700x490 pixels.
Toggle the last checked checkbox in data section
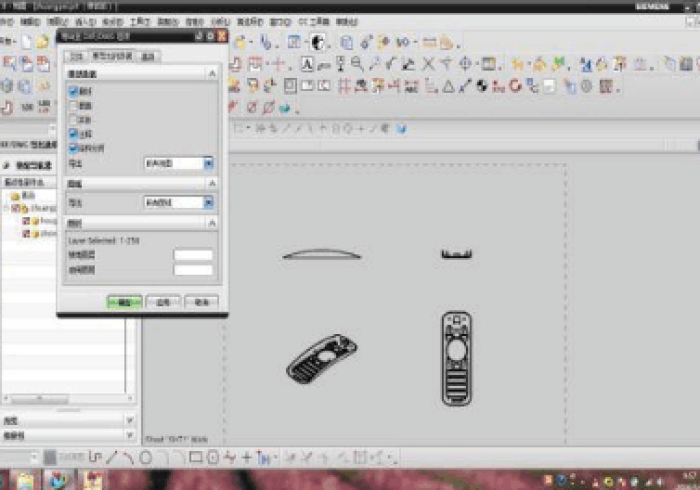pyautogui.click(x=74, y=147)
